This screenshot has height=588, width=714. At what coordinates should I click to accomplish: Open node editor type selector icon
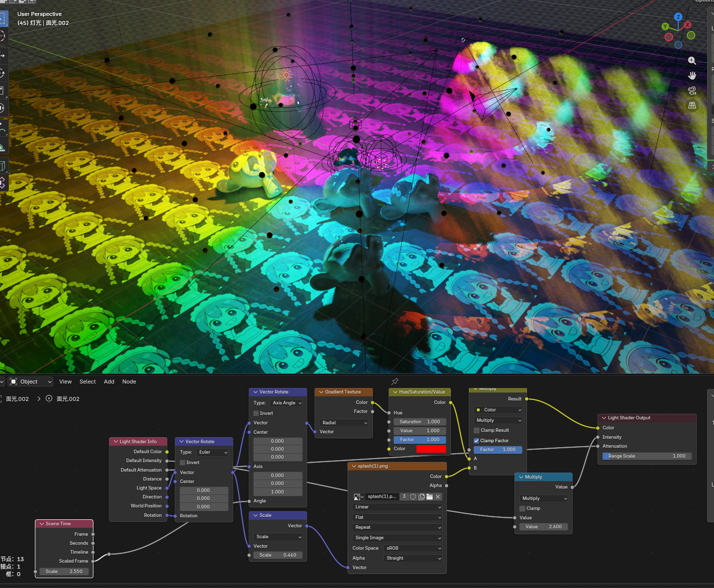click(1, 382)
